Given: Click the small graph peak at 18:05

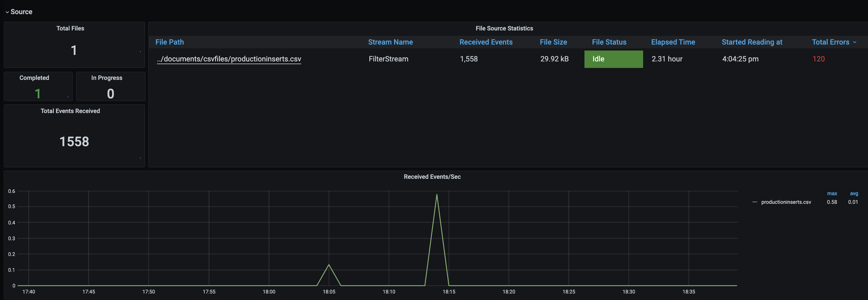Looking at the screenshot, I should point(329,265).
